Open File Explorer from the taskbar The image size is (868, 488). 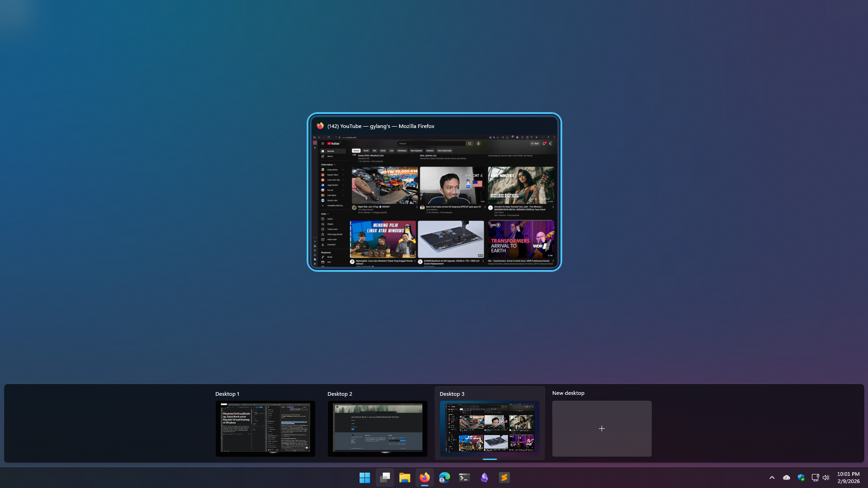(x=405, y=478)
